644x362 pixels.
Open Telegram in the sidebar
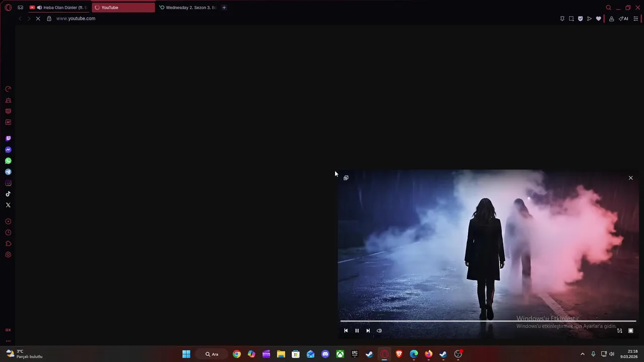[8, 172]
